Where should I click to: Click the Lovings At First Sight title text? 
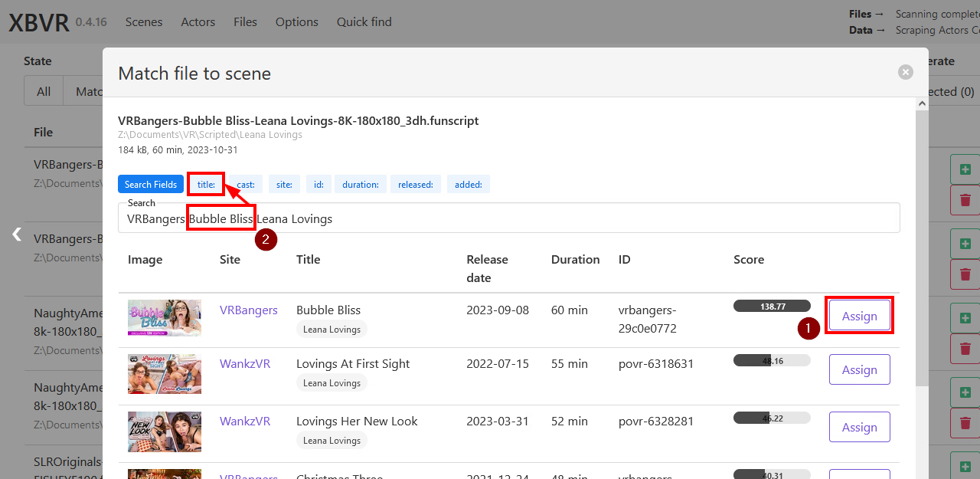click(x=353, y=363)
